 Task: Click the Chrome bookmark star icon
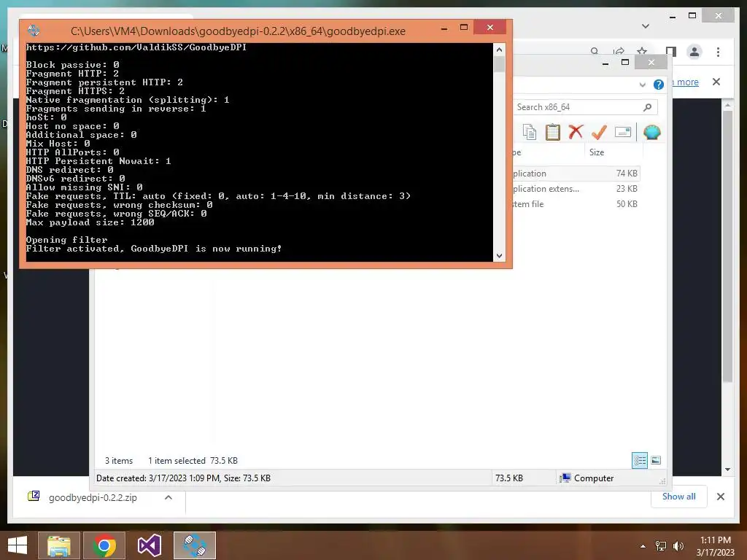(642, 51)
